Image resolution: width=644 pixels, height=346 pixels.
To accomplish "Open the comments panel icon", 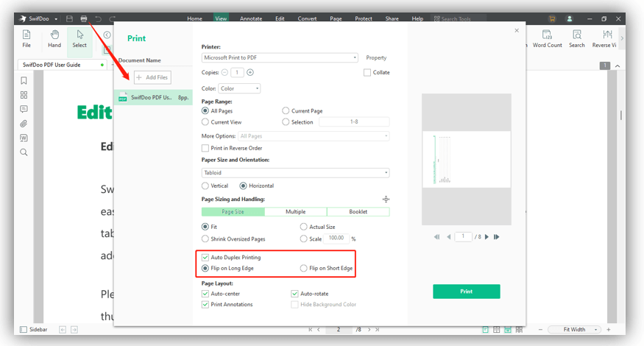I will [24, 109].
